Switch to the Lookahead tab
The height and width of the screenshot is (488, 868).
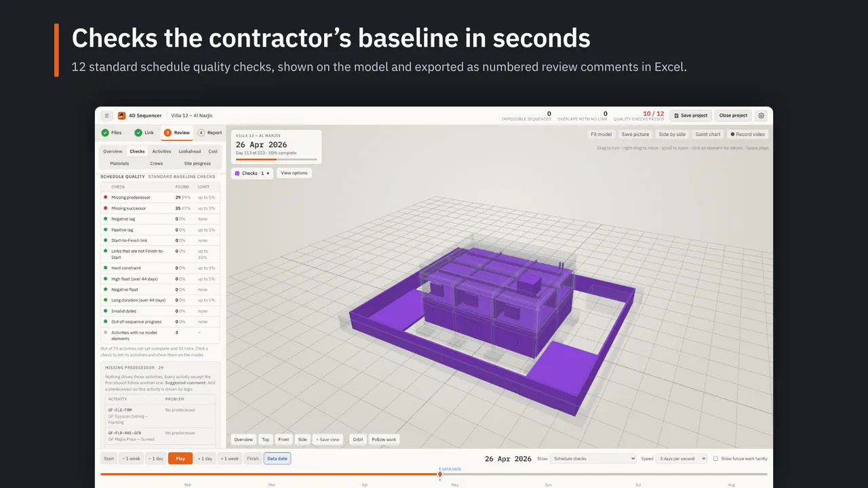coord(189,151)
